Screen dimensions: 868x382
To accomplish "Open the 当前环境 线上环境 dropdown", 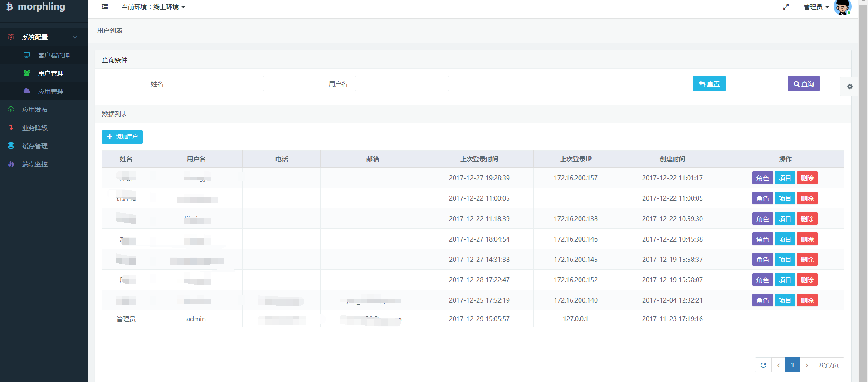I will (x=153, y=7).
